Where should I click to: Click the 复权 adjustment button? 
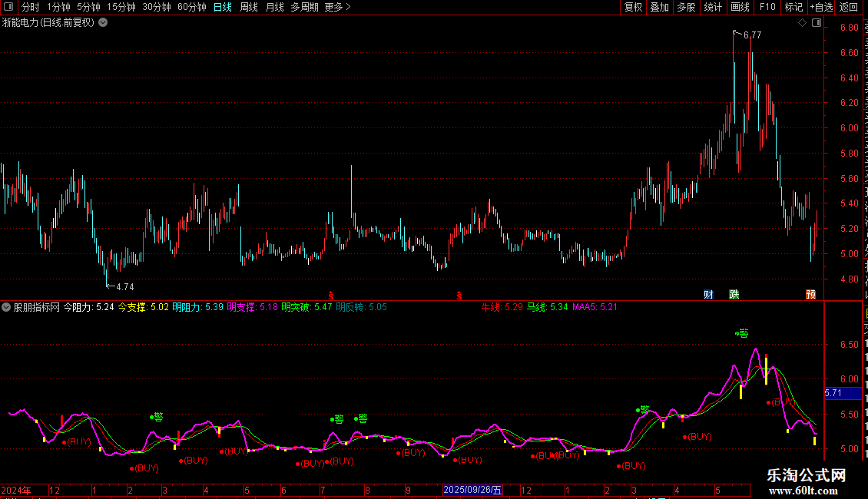[x=633, y=7]
